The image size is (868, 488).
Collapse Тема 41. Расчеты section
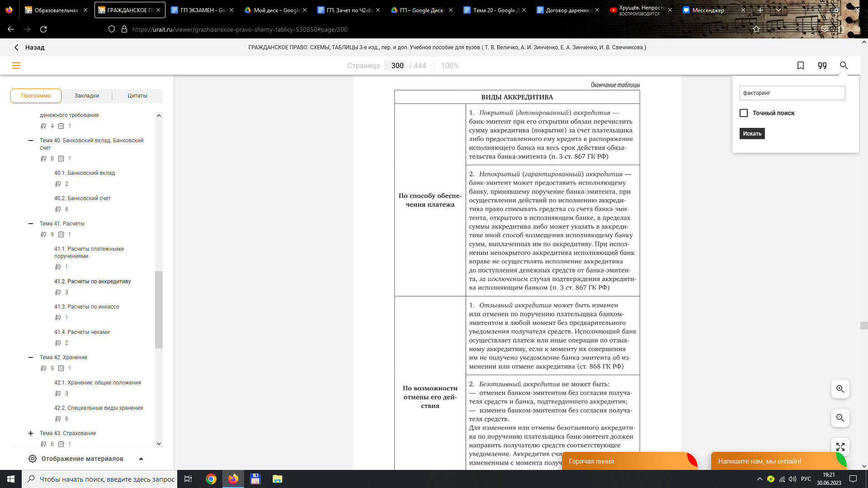click(31, 224)
